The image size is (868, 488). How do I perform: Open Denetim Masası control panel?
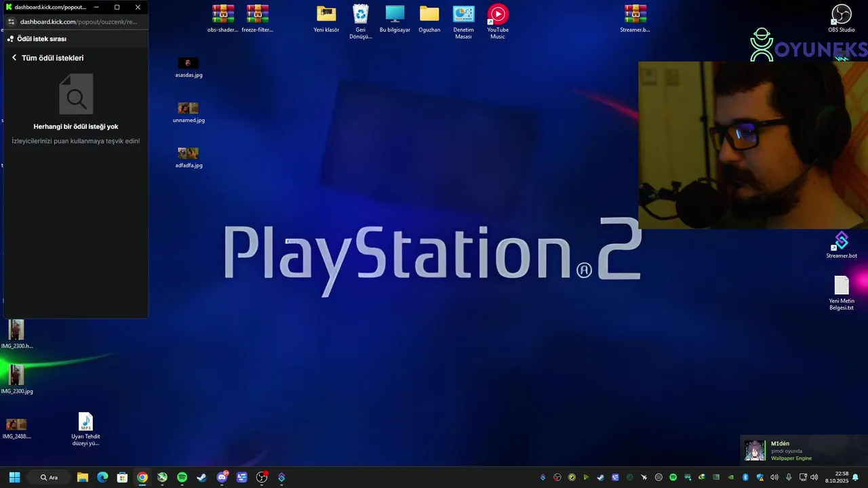(464, 22)
